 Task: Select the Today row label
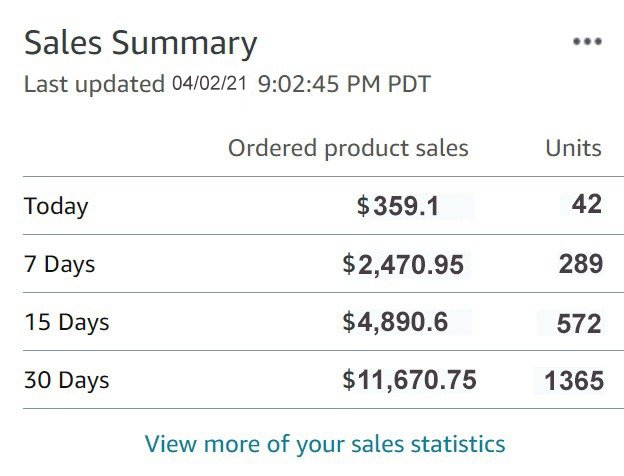click(x=56, y=207)
